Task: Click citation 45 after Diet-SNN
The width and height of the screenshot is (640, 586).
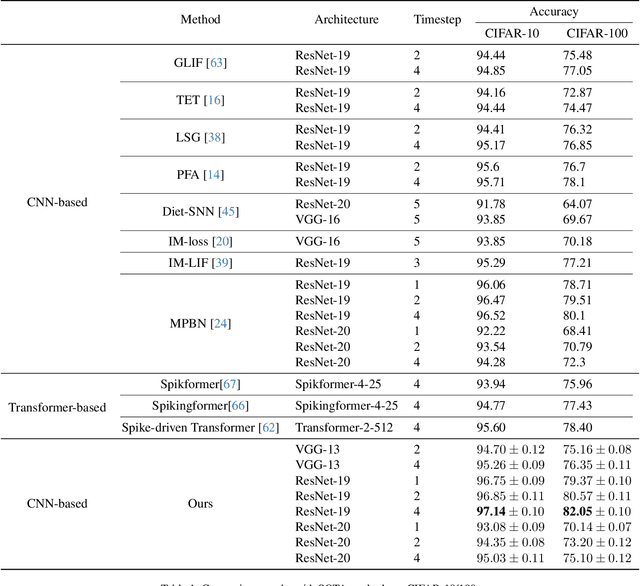Action: 230,211
